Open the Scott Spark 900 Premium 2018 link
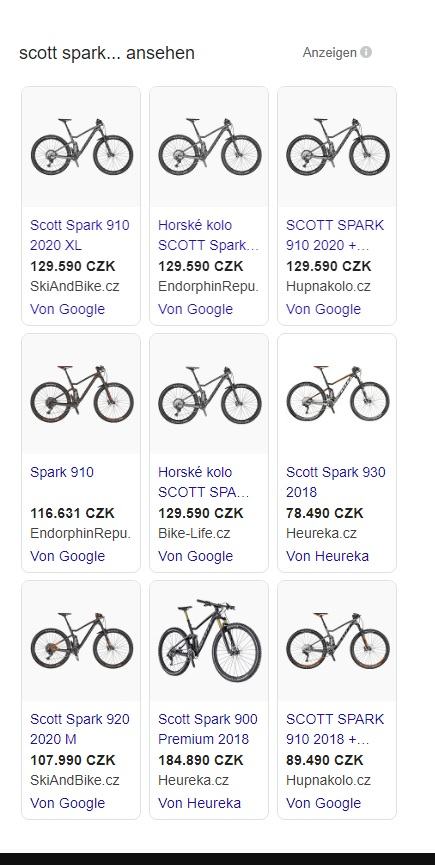 coord(208,729)
